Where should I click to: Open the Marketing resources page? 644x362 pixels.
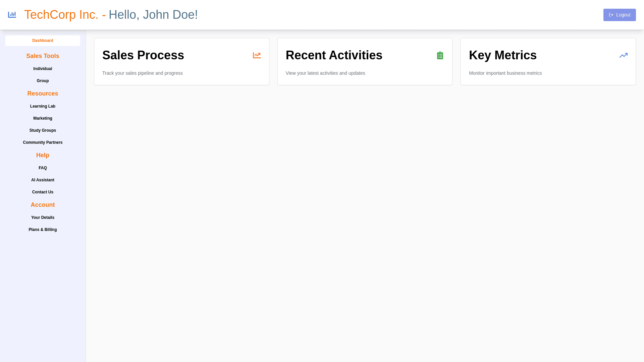43,118
